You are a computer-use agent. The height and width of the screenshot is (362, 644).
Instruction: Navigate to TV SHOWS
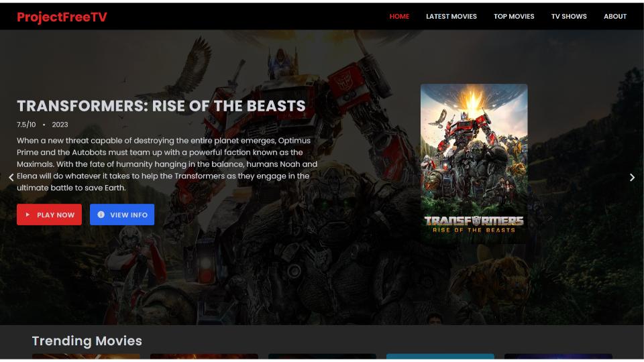[569, 16]
